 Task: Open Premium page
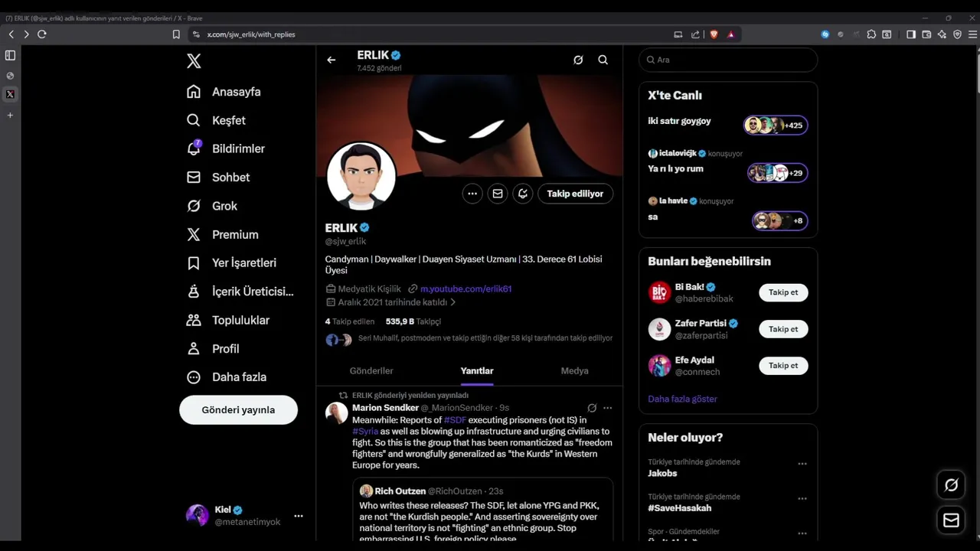click(x=223, y=234)
